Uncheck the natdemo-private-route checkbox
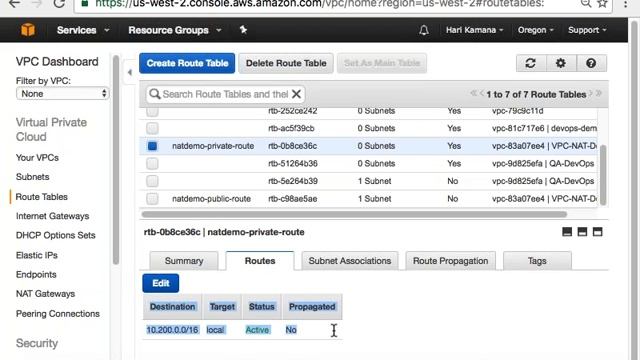640x360 pixels. click(152, 146)
